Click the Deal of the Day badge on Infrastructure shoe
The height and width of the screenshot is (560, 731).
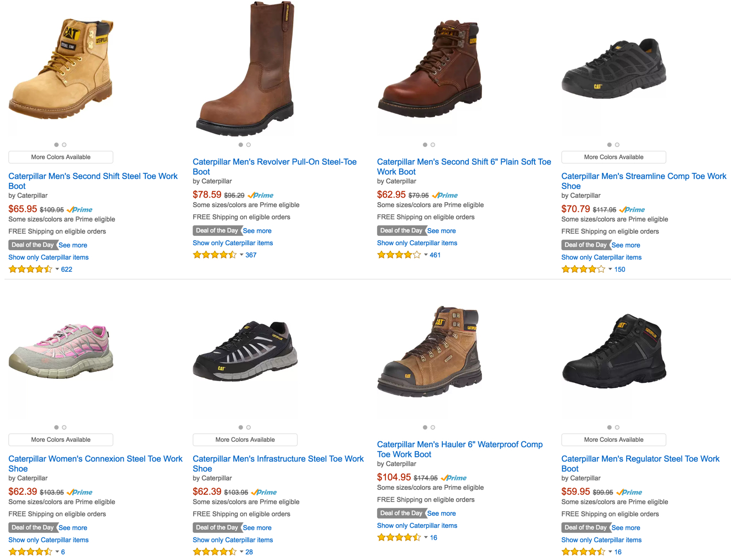tap(217, 527)
